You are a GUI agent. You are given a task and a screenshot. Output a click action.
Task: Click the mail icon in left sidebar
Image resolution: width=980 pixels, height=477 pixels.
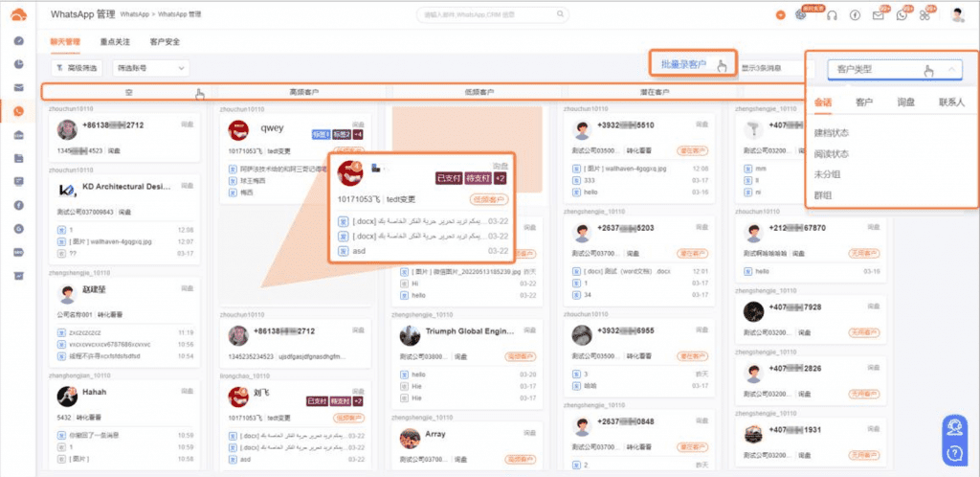coord(19,87)
